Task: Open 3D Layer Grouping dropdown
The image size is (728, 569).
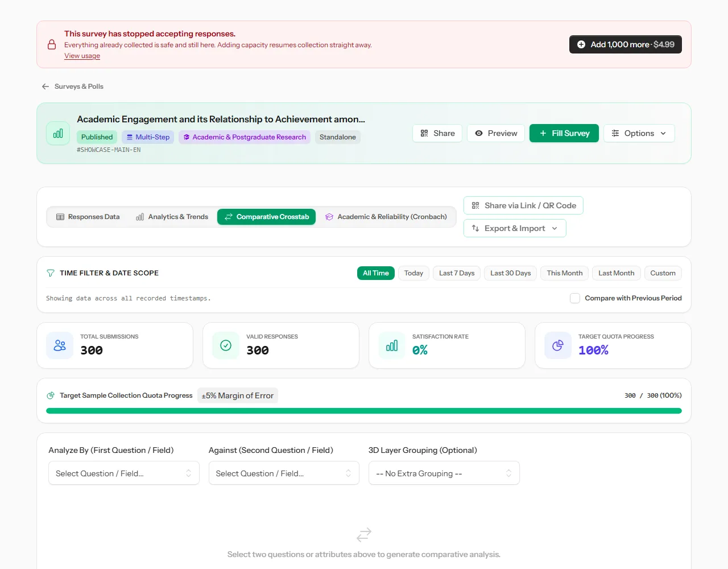Action: pyautogui.click(x=444, y=473)
